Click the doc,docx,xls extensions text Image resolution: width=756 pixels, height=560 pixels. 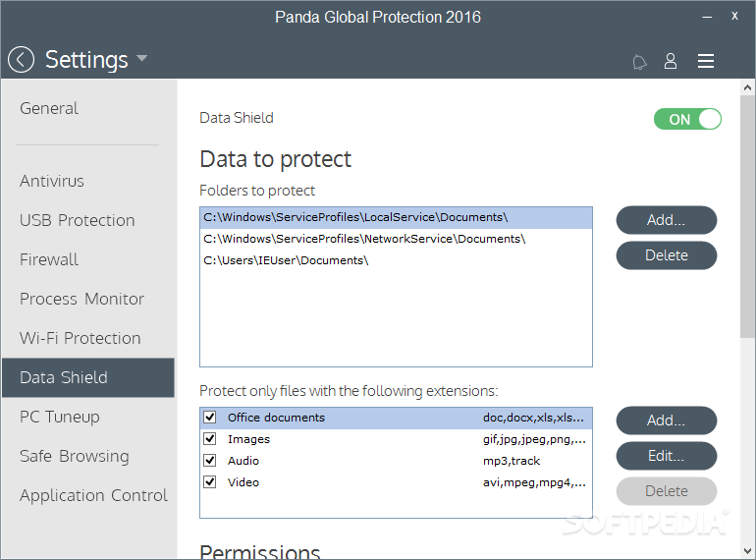click(533, 418)
